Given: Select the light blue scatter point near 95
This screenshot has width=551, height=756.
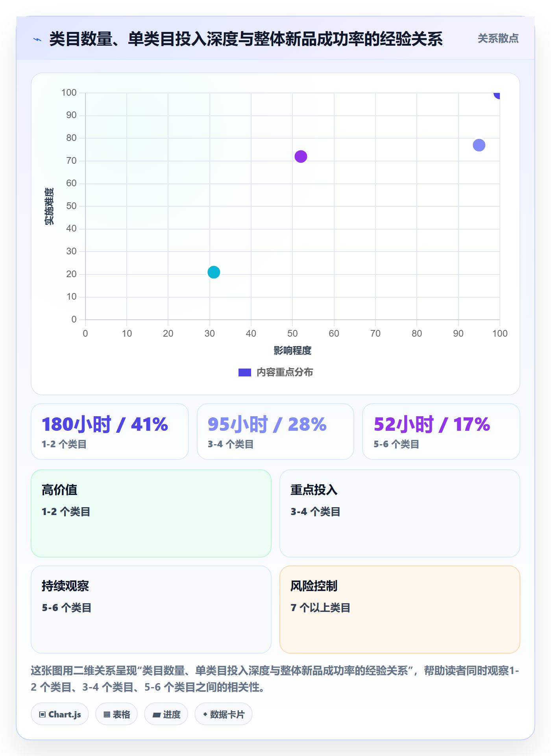Looking at the screenshot, I should click(479, 145).
